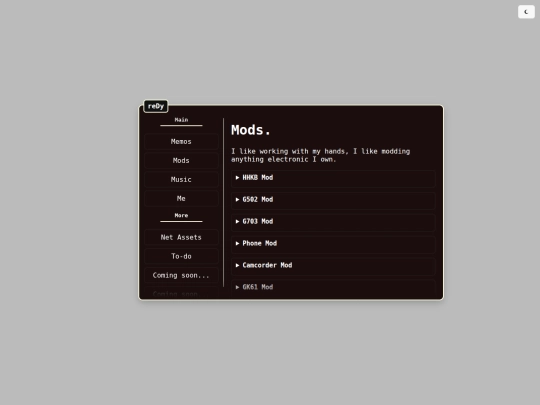Expand the Phone Mod entry
Viewport: 540px width, 405px height.
pos(333,244)
